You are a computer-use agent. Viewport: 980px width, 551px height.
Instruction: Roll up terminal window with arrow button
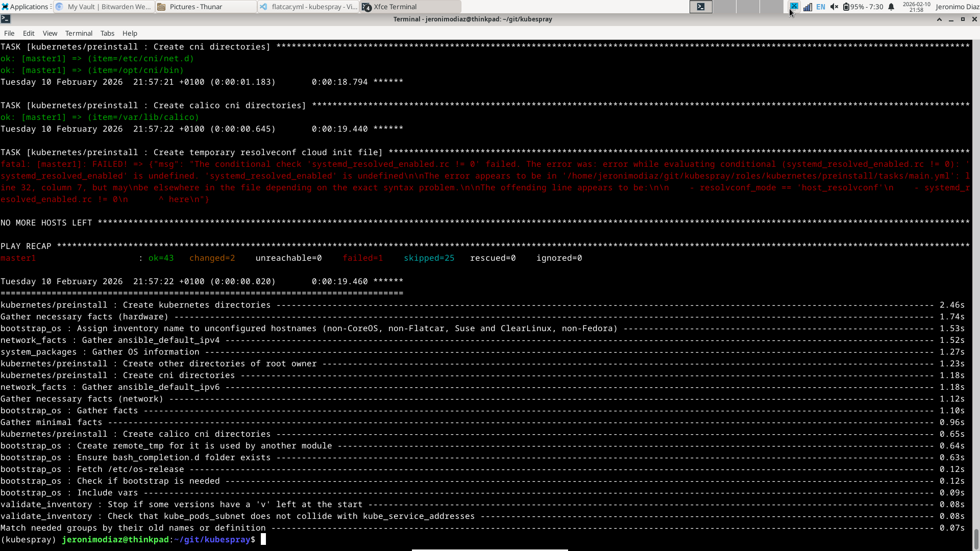click(939, 19)
